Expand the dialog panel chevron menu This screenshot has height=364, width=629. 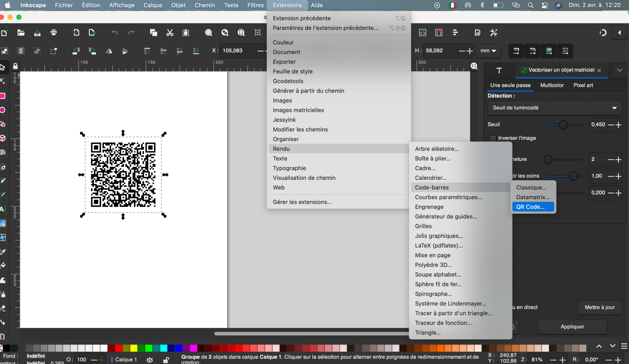click(620, 70)
